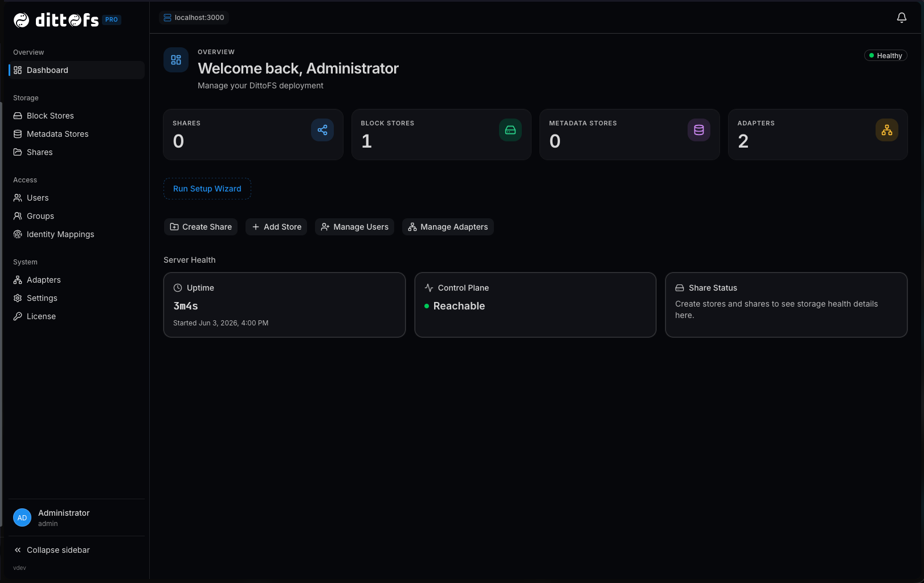Click the Server Health heading
Image resolution: width=924 pixels, height=583 pixels.
point(190,260)
